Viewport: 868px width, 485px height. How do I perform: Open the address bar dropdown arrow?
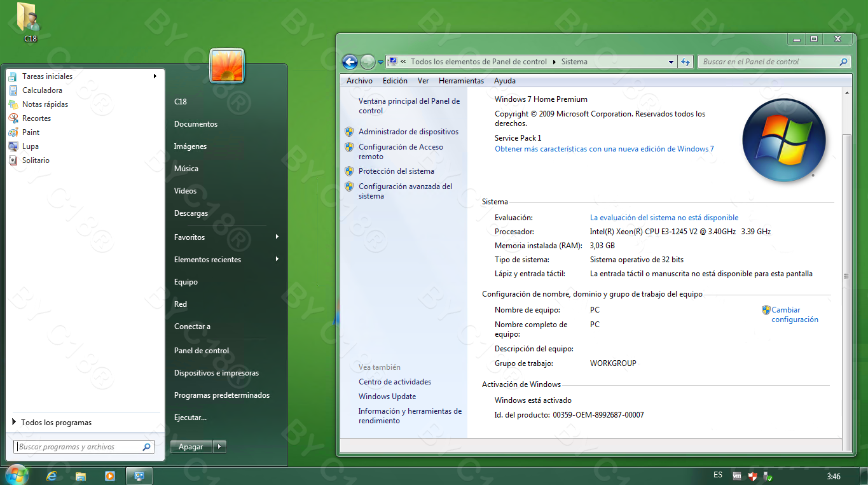click(671, 62)
